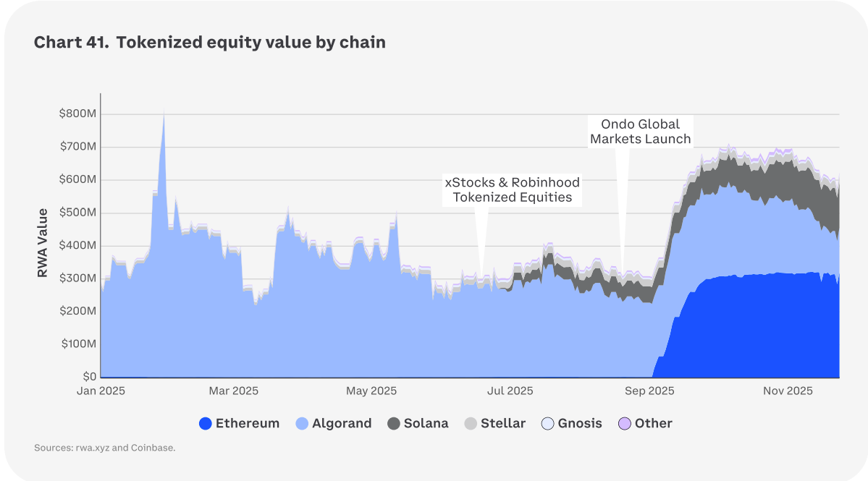868x481 pixels.
Task: Click the Algorand legend color dot
Action: pos(301,424)
